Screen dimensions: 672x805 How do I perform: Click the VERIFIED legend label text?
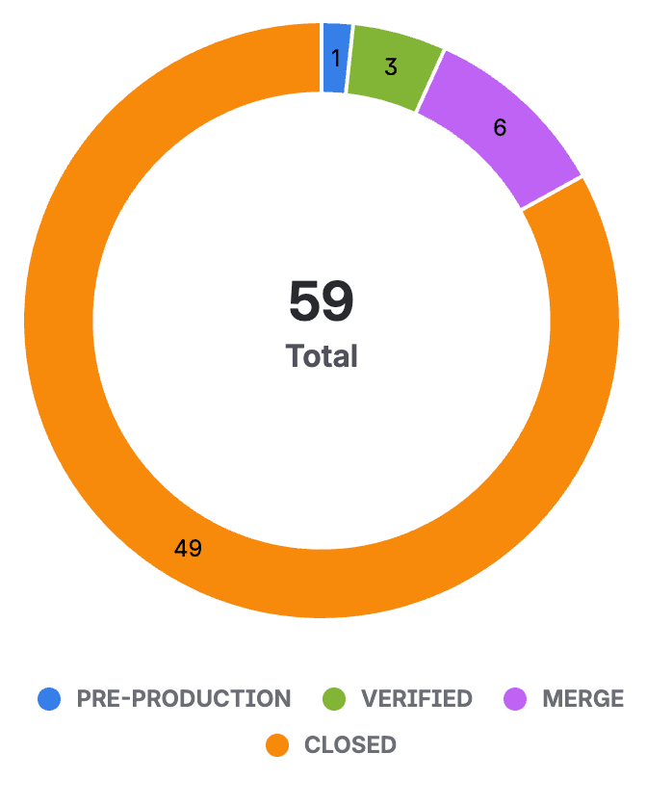[x=416, y=699]
